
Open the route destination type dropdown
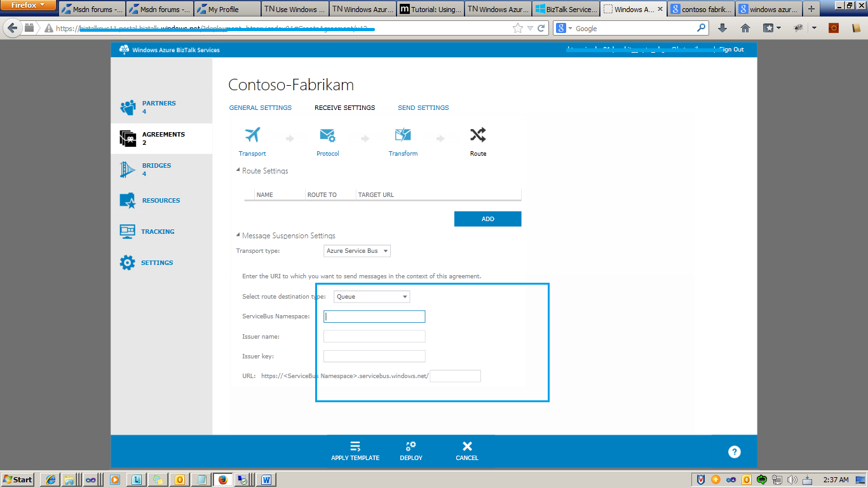pos(372,297)
